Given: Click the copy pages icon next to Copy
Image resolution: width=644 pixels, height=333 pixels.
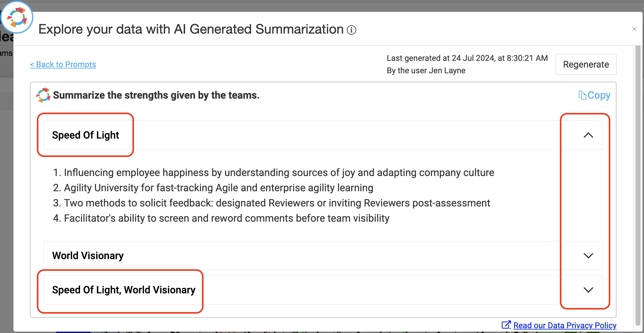Looking at the screenshot, I should (582, 95).
